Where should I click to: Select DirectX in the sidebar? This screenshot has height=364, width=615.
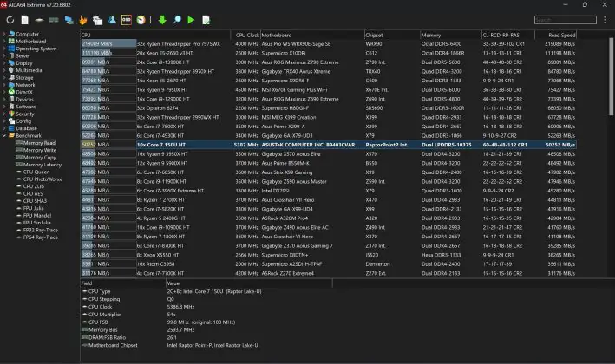pyautogui.click(x=24, y=92)
